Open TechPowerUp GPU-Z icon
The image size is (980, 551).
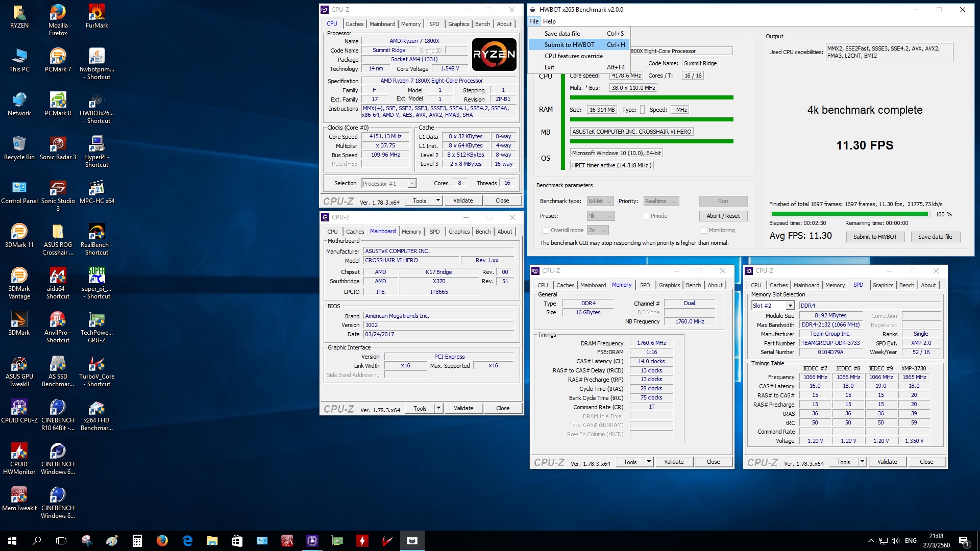96,327
